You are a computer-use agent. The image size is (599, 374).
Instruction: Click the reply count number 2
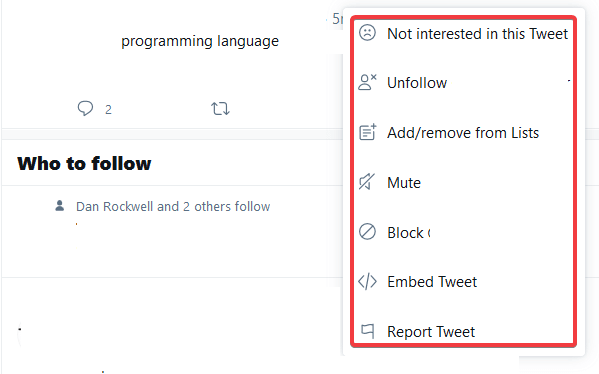108,110
